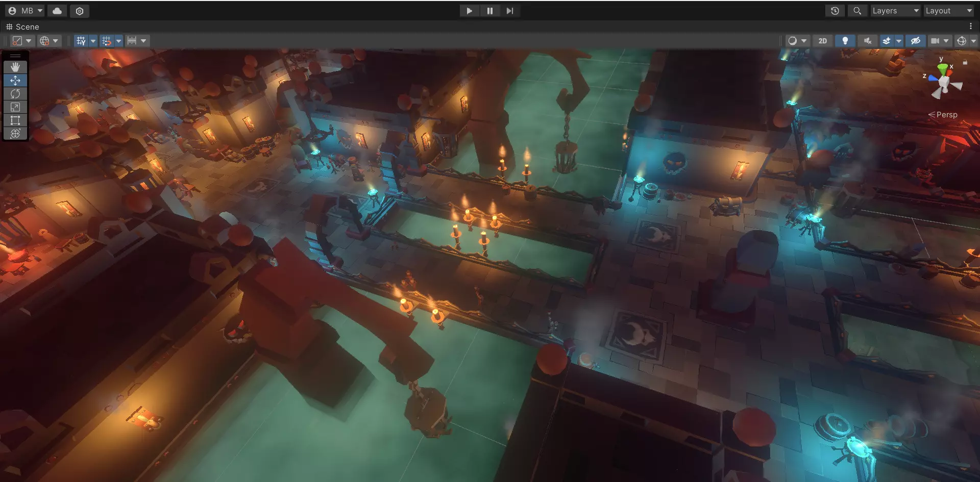Toggle grid visibility
980x482 pixels.
coord(81,41)
